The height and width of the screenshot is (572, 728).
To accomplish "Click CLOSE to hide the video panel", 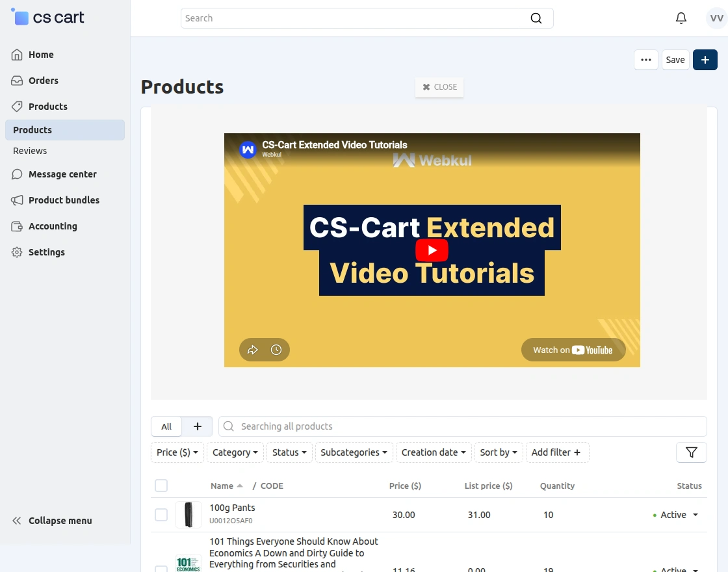I will tap(439, 87).
